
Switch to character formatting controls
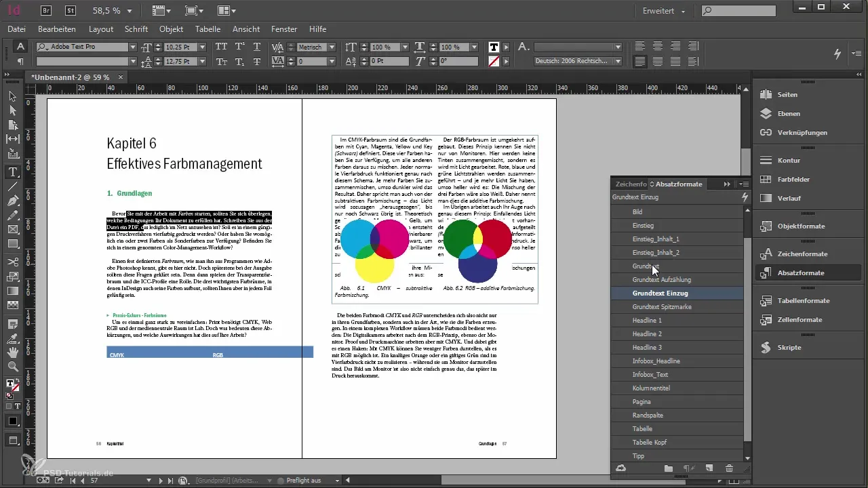tap(20, 47)
